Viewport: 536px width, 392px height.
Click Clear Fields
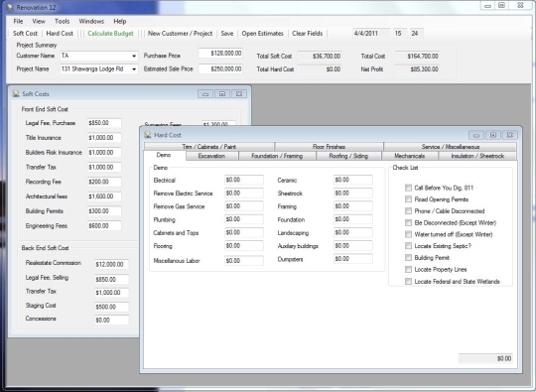308,34
